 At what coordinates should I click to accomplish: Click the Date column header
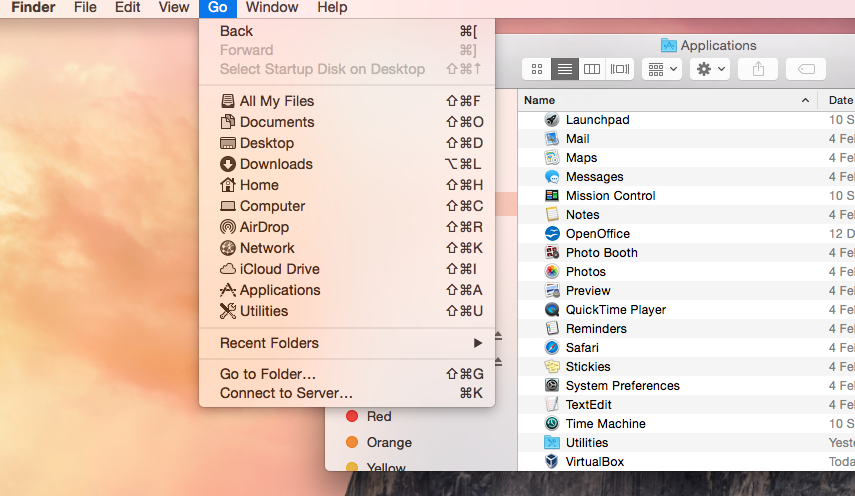[840, 100]
